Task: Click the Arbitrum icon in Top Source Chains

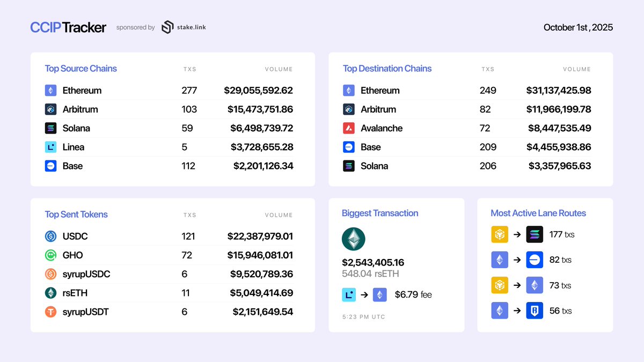Action: [x=50, y=109]
